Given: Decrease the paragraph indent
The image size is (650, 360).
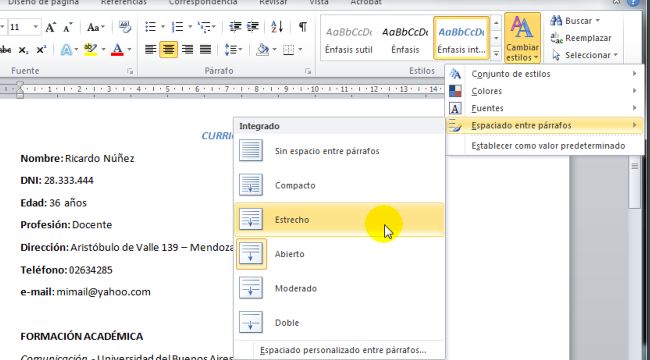Looking at the screenshot, I should coord(235,27).
